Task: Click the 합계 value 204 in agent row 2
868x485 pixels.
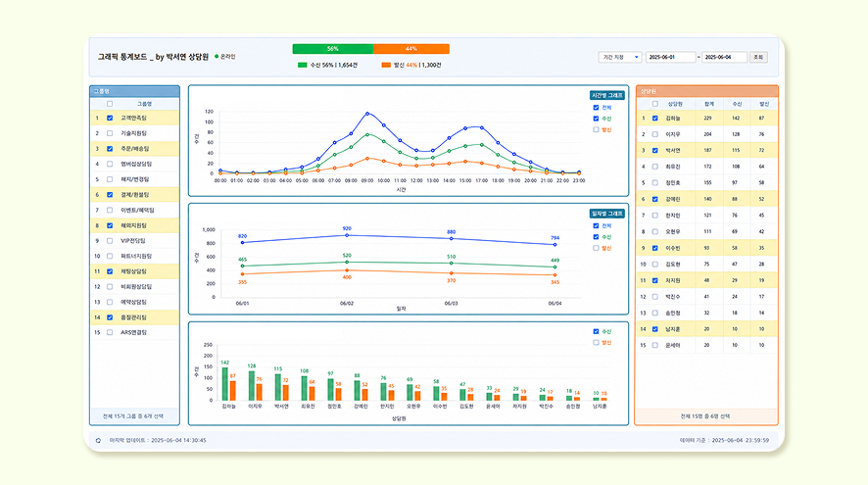Action: pyautogui.click(x=707, y=134)
